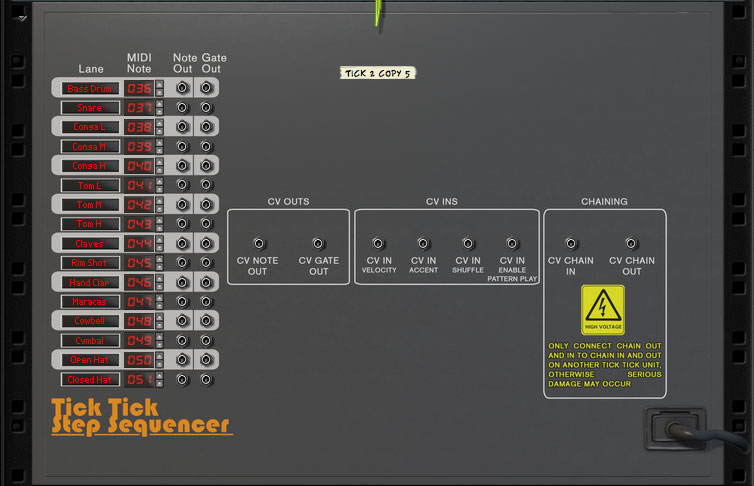Viewport: 754px width, 486px height.
Task: Increase the Open Hat MIDI note with the up arrow
Action: pos(159,355)
